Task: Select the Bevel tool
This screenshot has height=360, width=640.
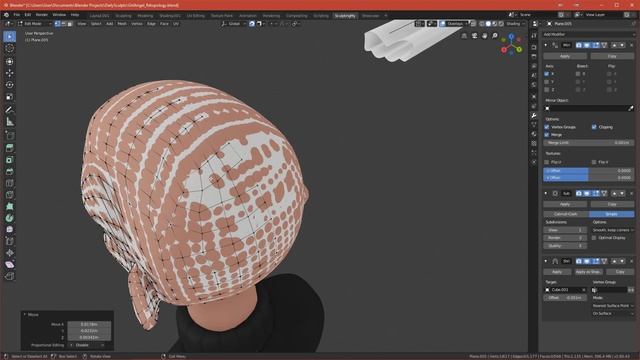Action: 10,171
